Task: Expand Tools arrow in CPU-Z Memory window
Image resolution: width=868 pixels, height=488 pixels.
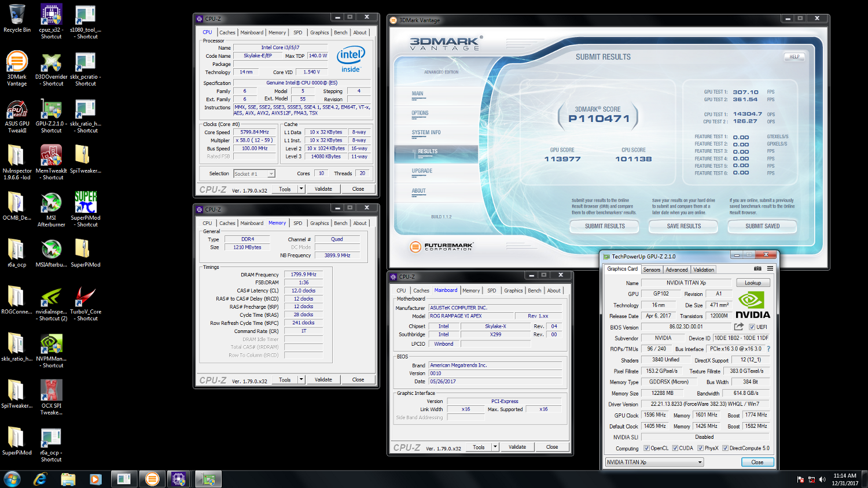Action: click(301, 379)
